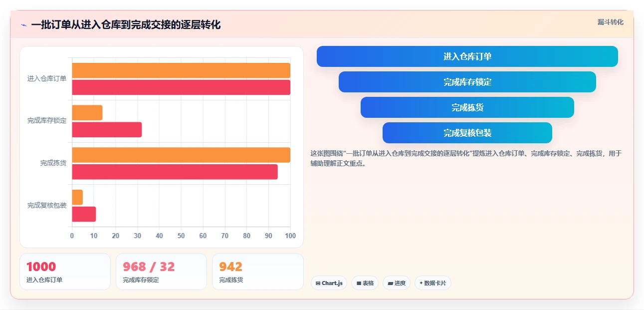Click the 进入仓库订单 funnel step
The height and width of the screenshot is (310, 644).
click(x=467, y=56)
